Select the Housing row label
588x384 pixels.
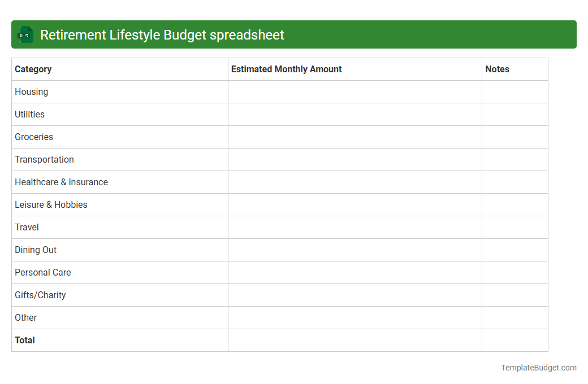(x=31, y=91)
